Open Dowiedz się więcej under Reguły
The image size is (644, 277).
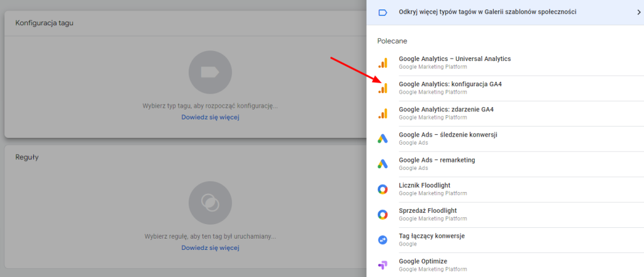tap(210, 248)
